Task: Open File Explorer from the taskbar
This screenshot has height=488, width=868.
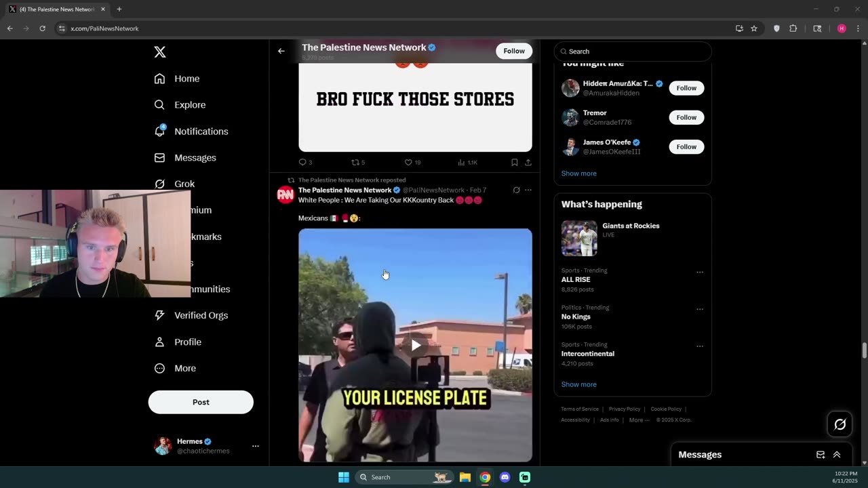Action: point(465,477)
